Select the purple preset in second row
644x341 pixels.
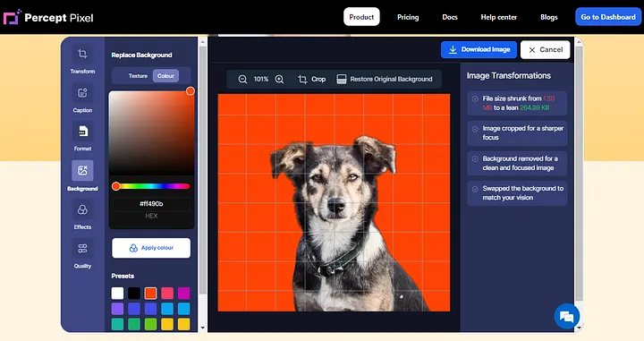[x=117, y=309]
